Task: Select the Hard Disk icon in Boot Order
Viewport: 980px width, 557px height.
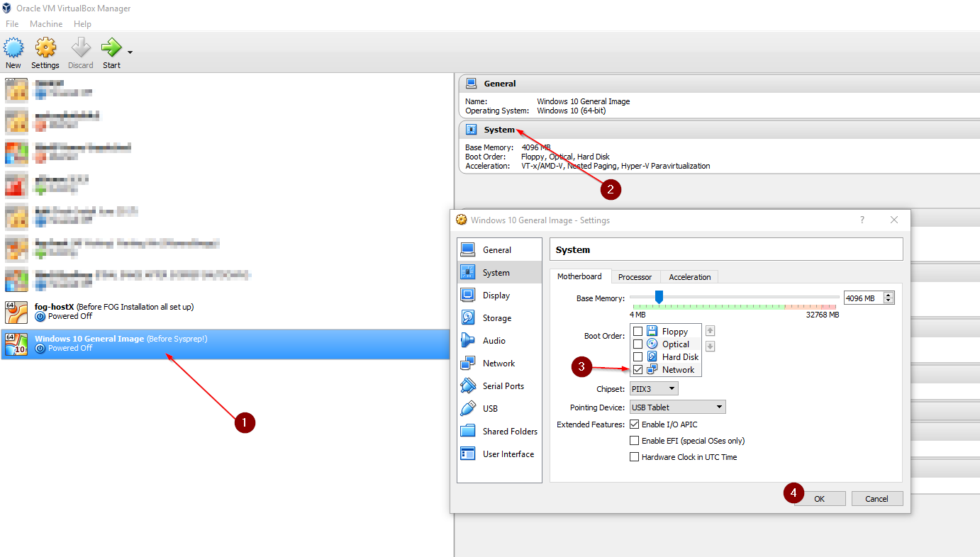Action: click(x=652, y=357)
